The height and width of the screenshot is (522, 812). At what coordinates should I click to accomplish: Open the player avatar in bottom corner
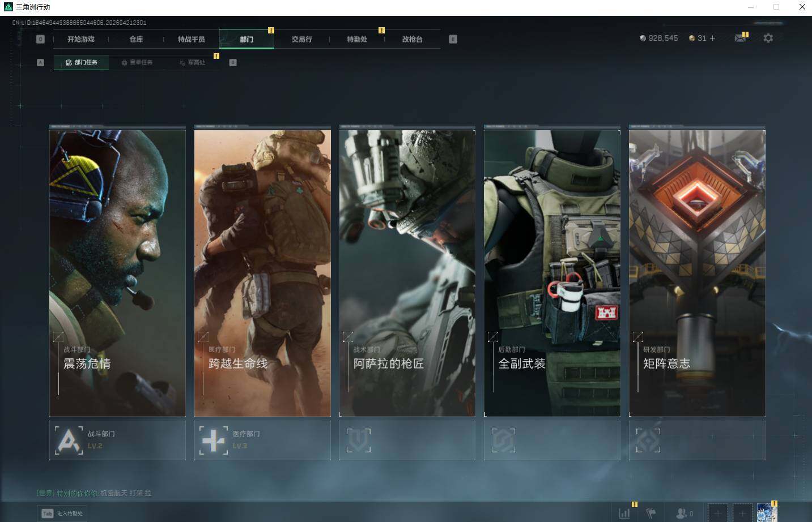(767, 513)
